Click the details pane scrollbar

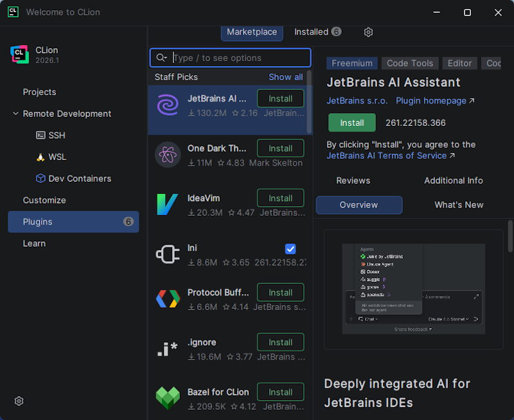510,236
